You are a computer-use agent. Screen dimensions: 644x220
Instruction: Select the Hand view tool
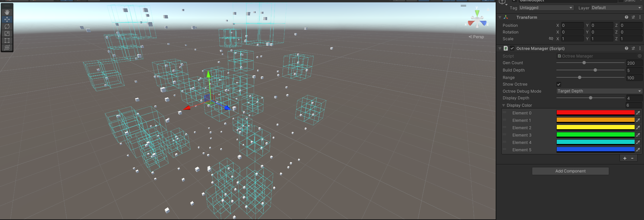point(7,12)
